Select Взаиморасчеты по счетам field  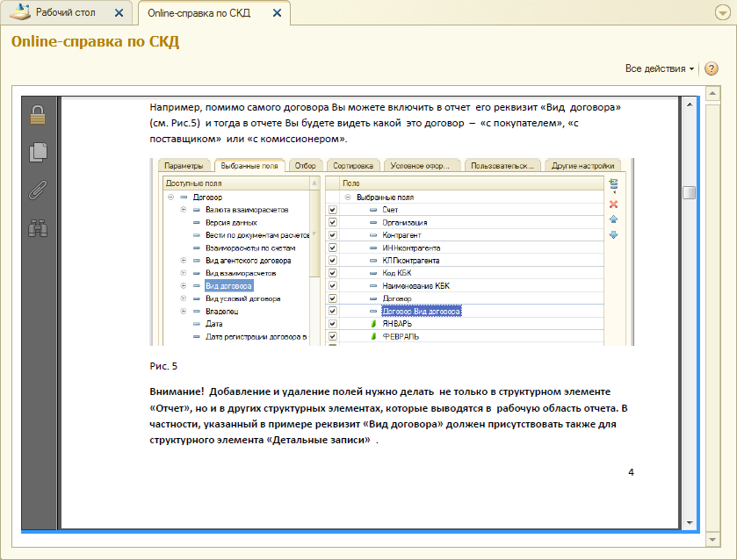[250, 248]
